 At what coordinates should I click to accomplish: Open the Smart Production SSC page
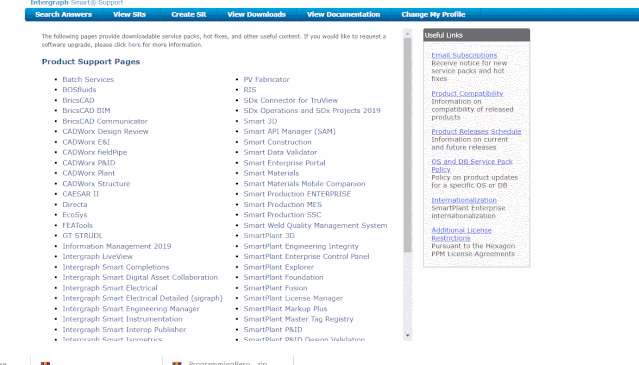pos(282,215)
